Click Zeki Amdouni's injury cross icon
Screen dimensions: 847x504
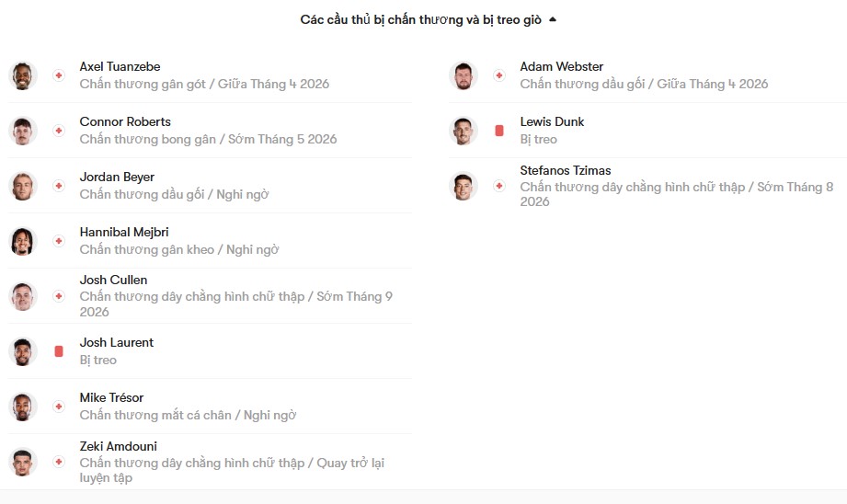tap(59, 462)
